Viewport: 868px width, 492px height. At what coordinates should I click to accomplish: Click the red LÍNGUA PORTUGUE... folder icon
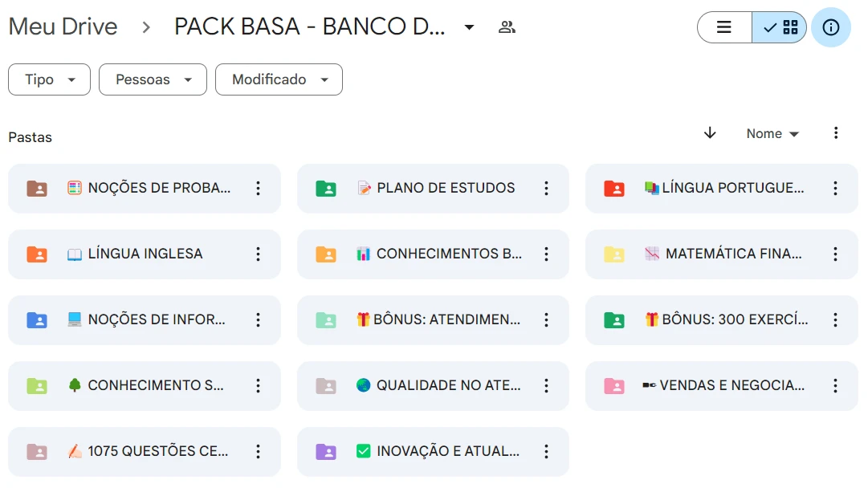pyautogui.click(x=614, y=189)
